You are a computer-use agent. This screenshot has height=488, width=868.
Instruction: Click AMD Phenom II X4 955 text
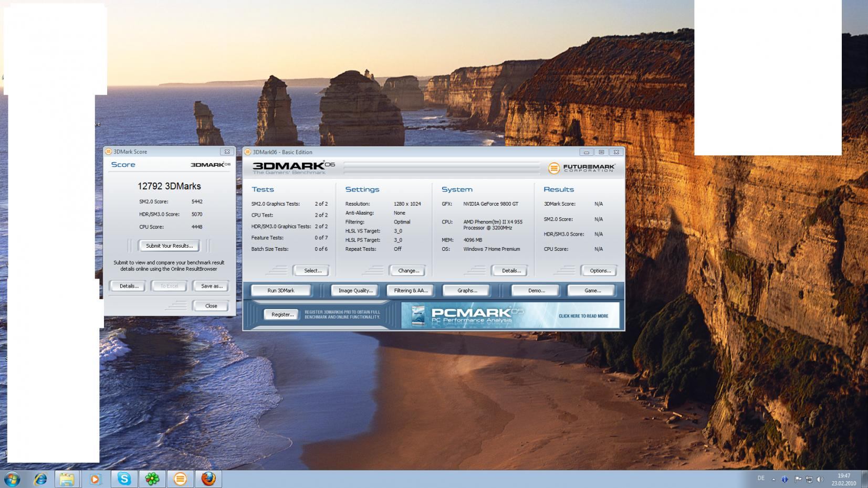tap(493, 225)
